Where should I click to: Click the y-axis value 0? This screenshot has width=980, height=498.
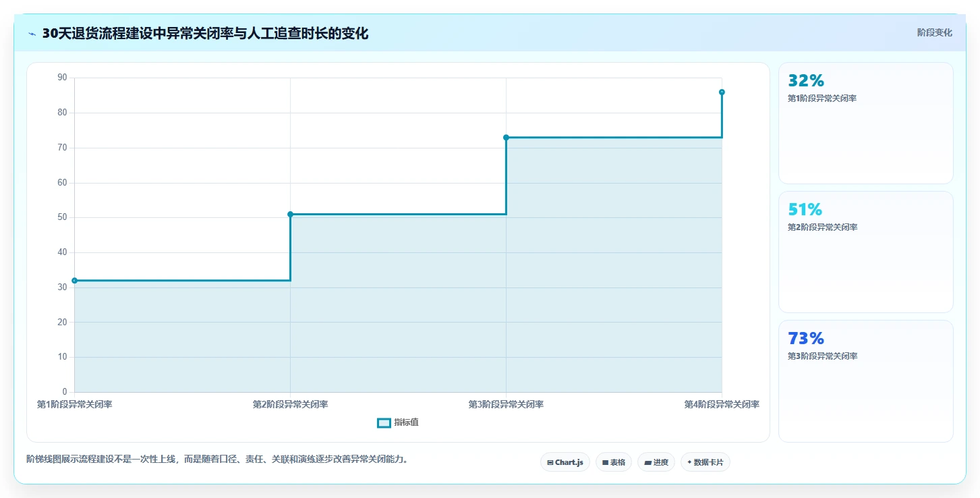click(65, 392)
